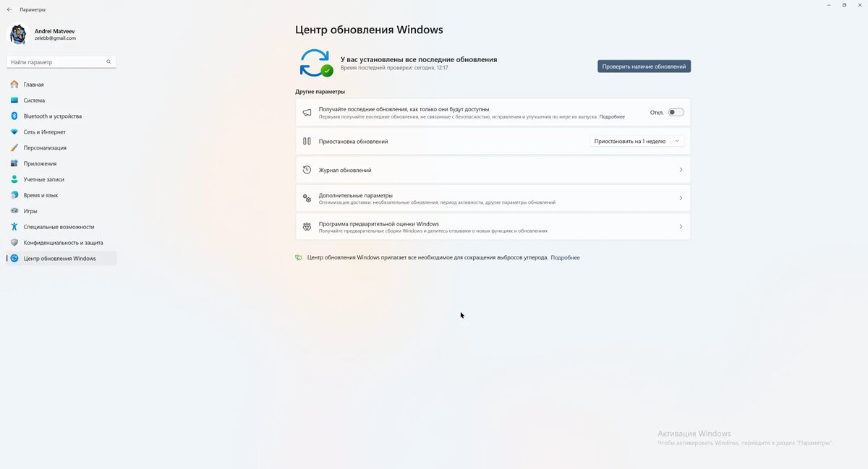Click Учетные записи label in sidebar
The width and height of the screenshot is (868, 469).
(44, 179)
